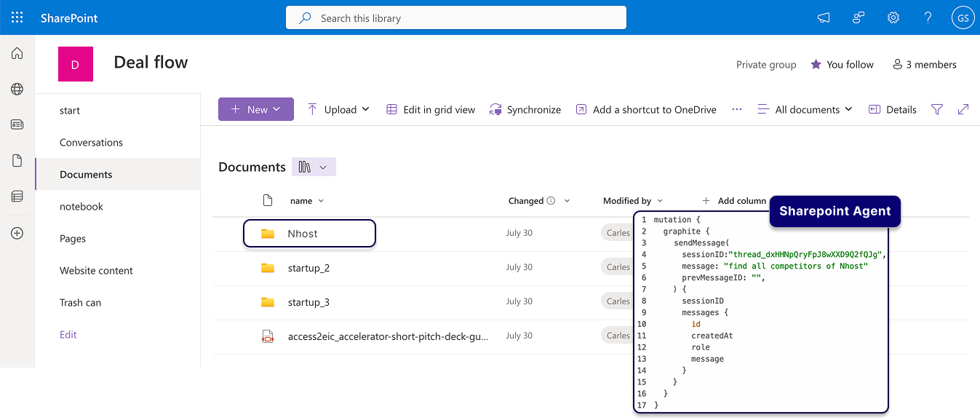The image size is (980, 420).
Task: Click the Changed column info icon
Action: coord(551,201)
